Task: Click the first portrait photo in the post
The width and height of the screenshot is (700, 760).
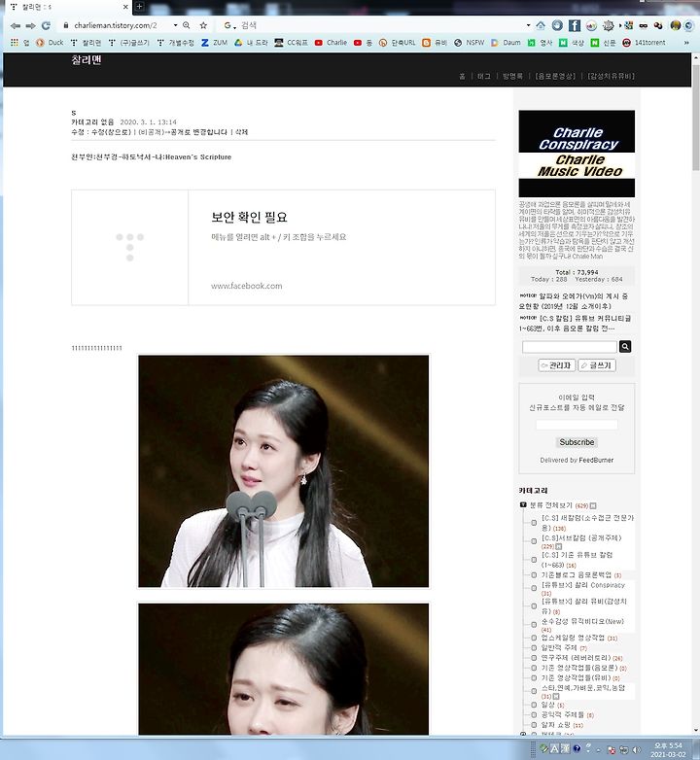Action: tap(284, 471)
